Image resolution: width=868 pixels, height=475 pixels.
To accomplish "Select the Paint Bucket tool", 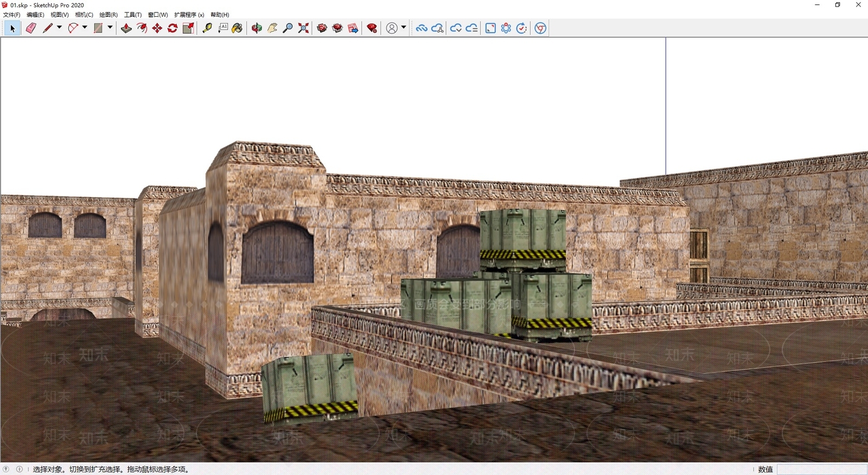I will 238,28.
